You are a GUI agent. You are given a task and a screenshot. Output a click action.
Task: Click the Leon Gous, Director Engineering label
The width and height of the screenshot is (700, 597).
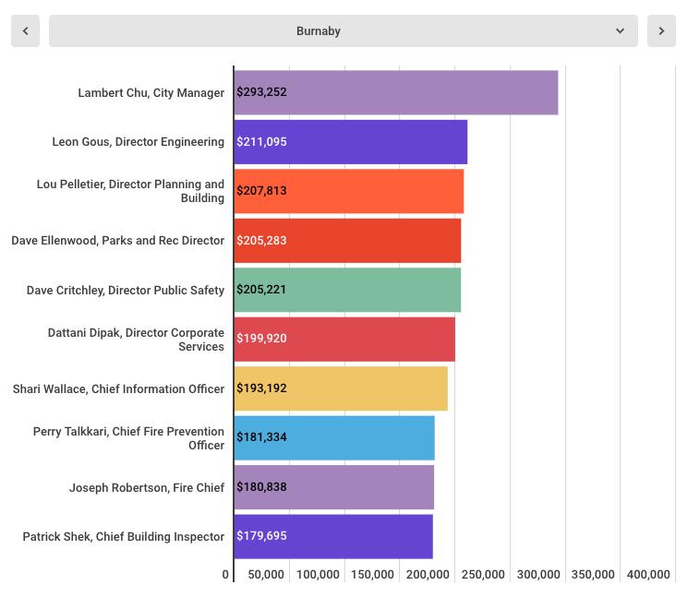click(x=138, y=142)
